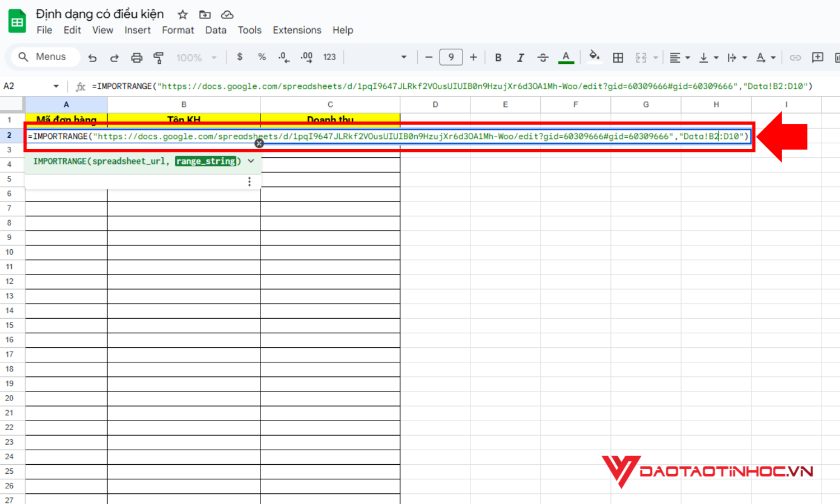The height and width of the screenshot is (504, 840).
Task: Expand the IMPORTRANGE formula help
Action: point(251,161)
